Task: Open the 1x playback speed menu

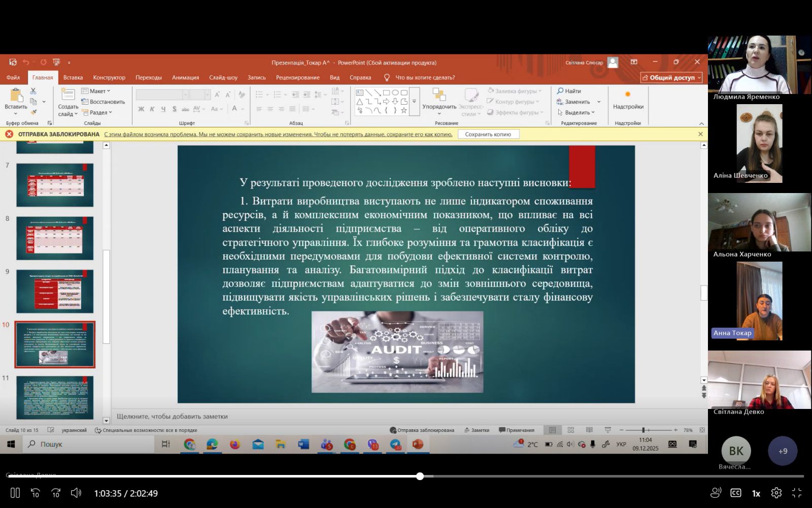Action: pos(756,493)
